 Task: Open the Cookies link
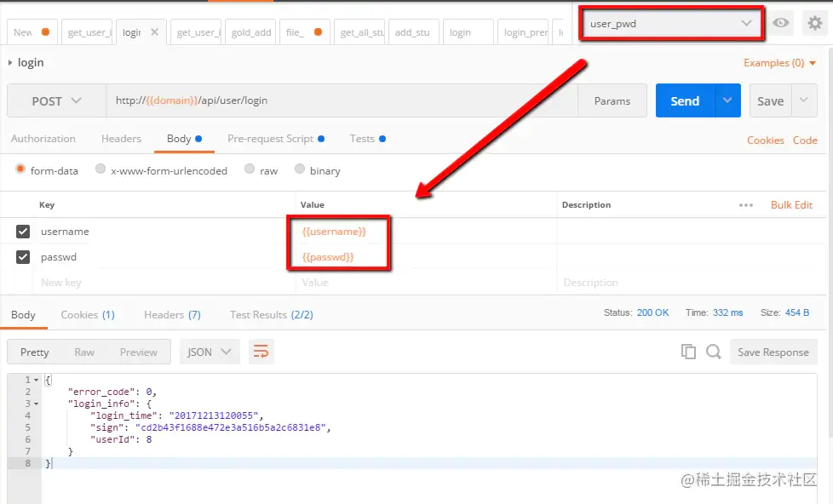pos(766,140)
